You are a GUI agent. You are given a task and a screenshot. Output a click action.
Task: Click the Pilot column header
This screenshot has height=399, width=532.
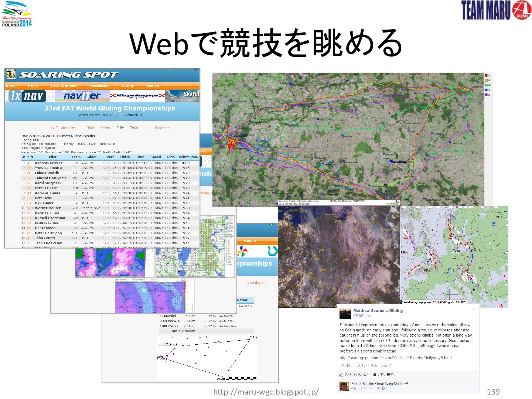[x=52, y=157]
